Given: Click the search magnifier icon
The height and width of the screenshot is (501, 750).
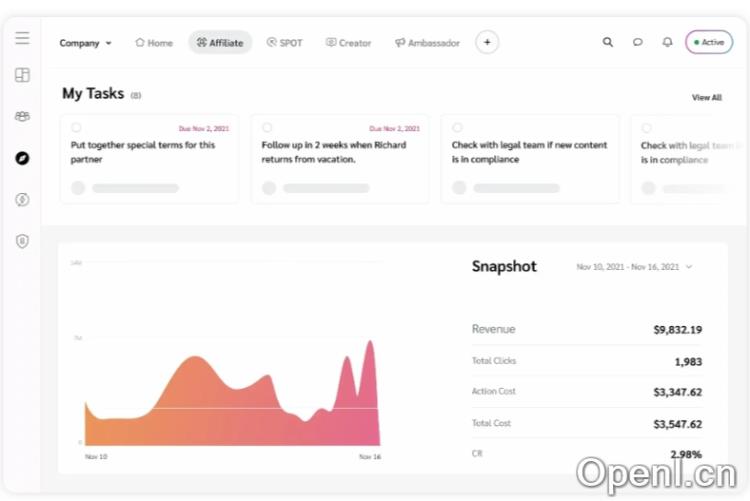Looking at the screenshot, I should click(x=608, y=42).
